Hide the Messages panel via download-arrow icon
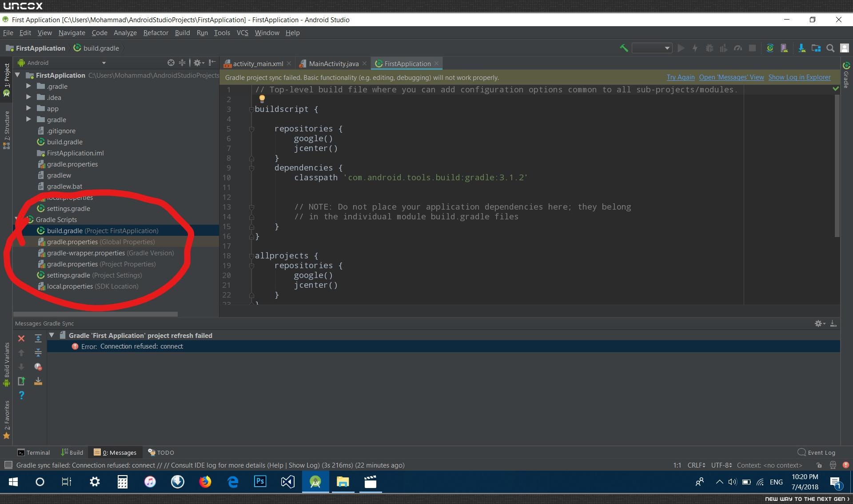The height and width of the screenshot is (504, 853). (x=833, y=324)
